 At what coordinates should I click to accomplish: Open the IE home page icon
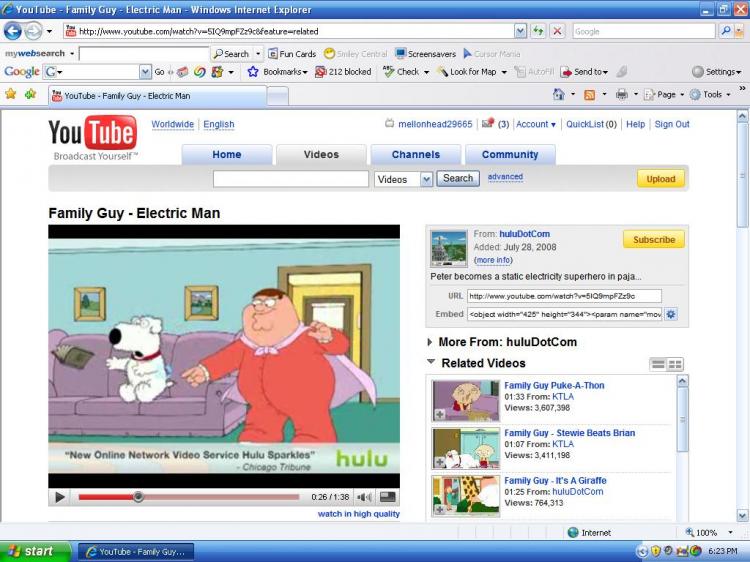click(559, 95)
